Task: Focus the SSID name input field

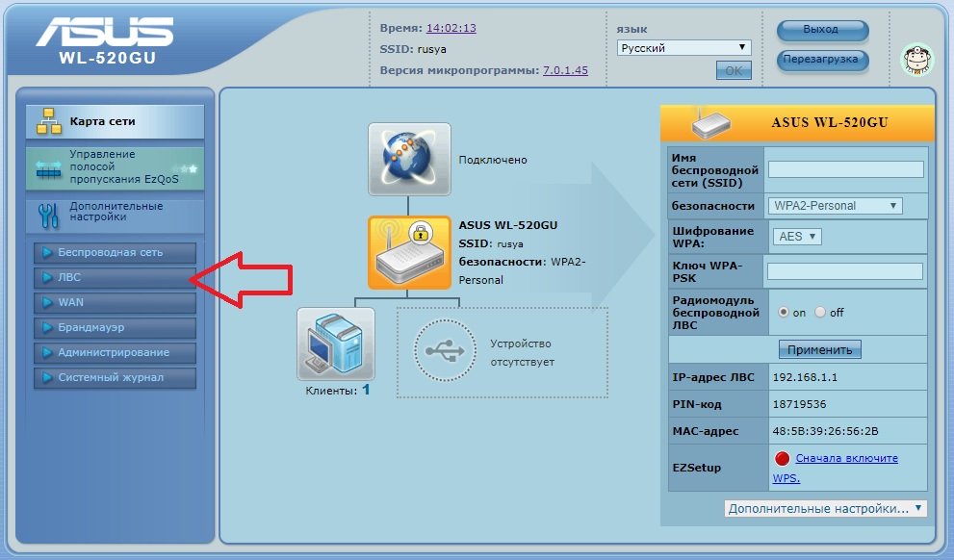Action: click(x=846, y=169)
